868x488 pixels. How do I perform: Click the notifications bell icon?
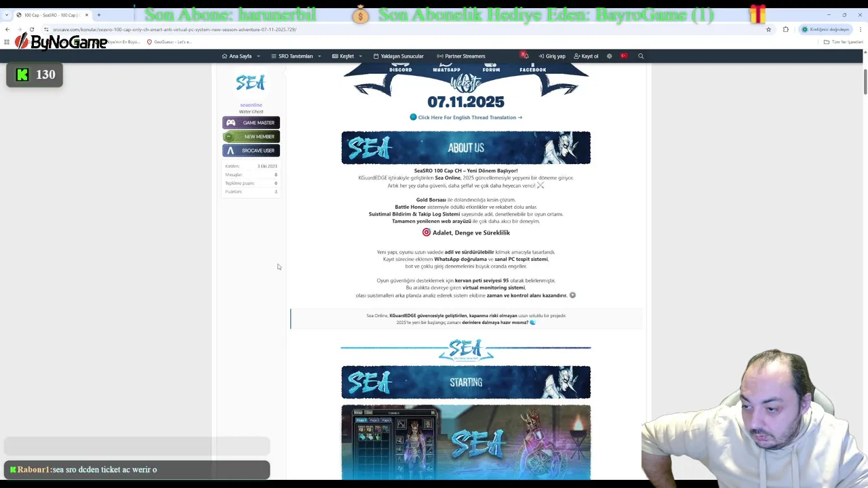pyautogui.click(x=524, y=56)
